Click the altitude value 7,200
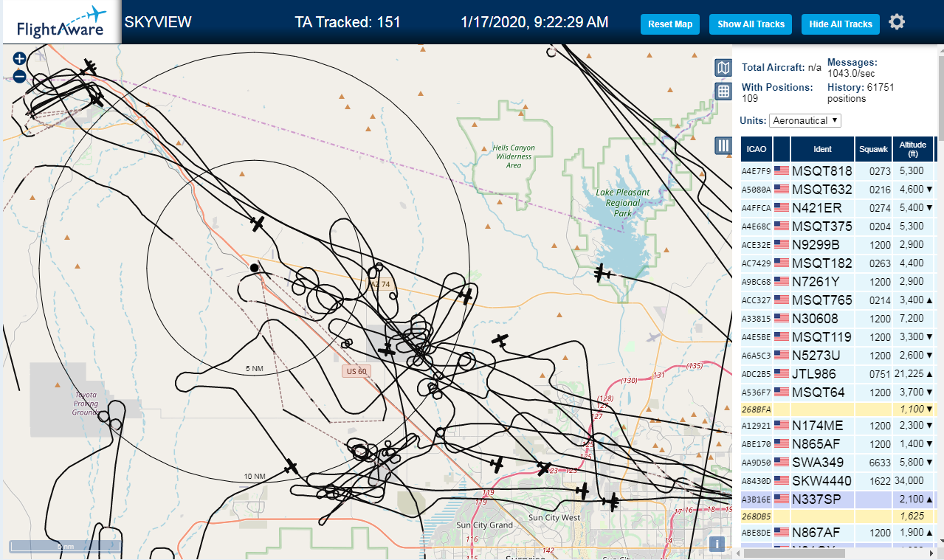The height and width of the screenshot is (560, 944). 912,318
